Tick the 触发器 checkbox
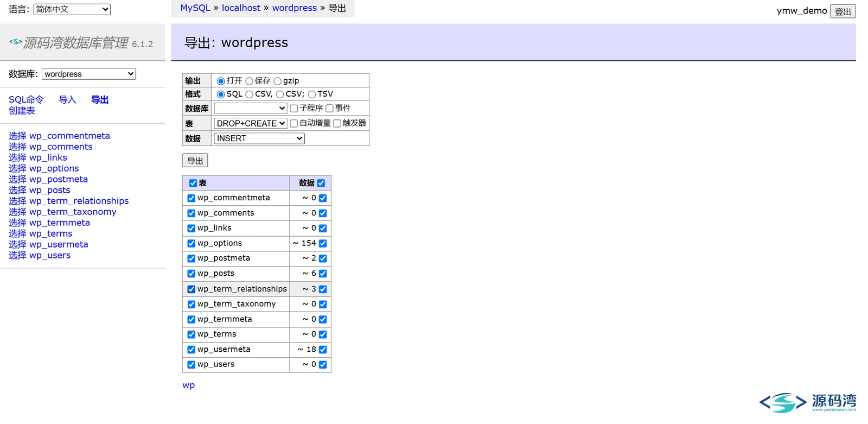 [337, 123]
